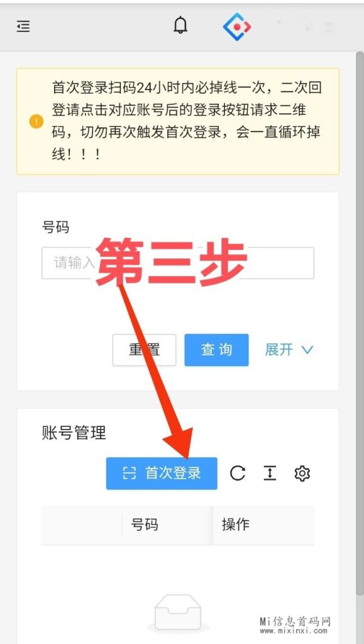This screenshot has width=364, height=644.
Task: Click the orange warning icon in alert
Action: pos(36,121)
